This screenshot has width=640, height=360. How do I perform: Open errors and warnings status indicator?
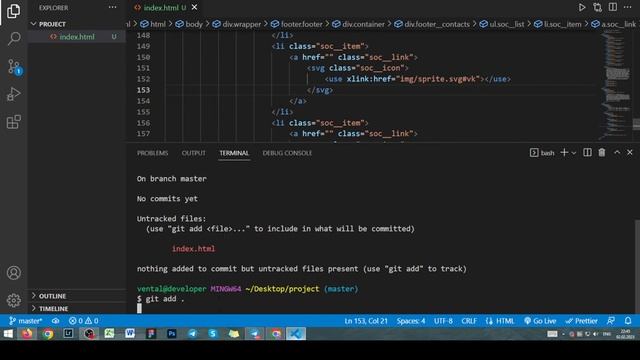pyautogui.click(x=83, y=321)
